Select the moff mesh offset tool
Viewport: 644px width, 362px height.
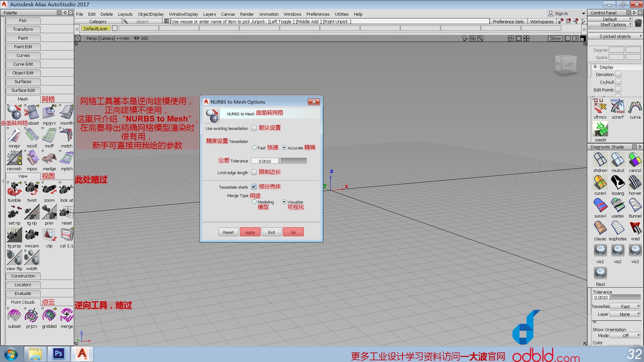(49, 135)
